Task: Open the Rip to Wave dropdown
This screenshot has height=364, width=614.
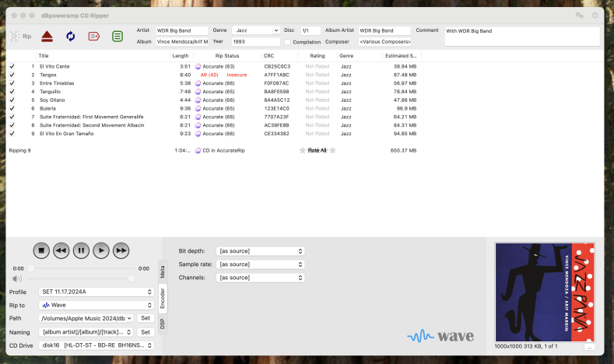Action: click(x=96, y=306)
